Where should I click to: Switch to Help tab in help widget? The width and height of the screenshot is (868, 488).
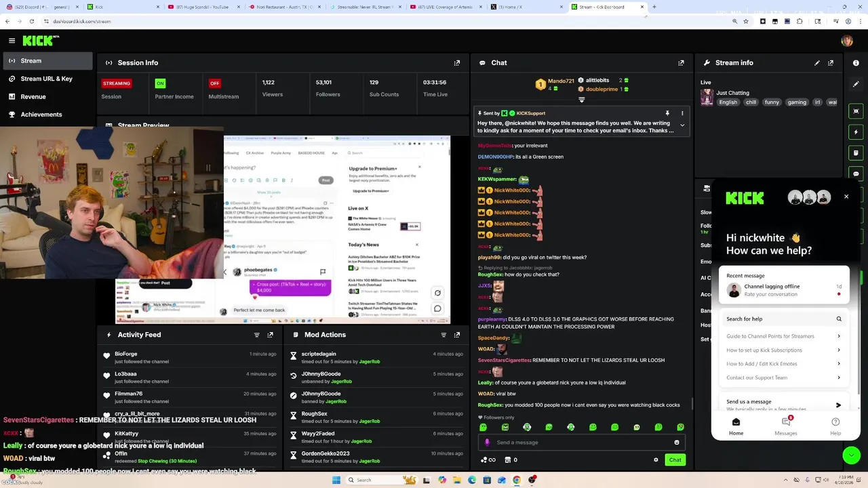point(835,426)
